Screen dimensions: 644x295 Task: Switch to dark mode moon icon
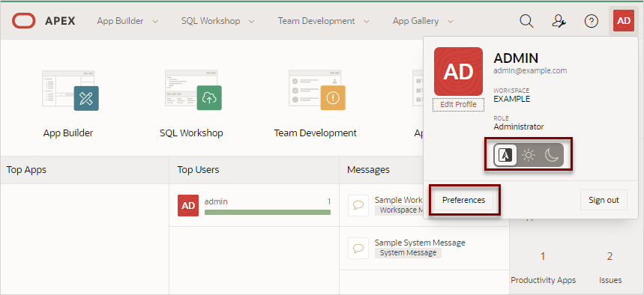tap(551, 155)
